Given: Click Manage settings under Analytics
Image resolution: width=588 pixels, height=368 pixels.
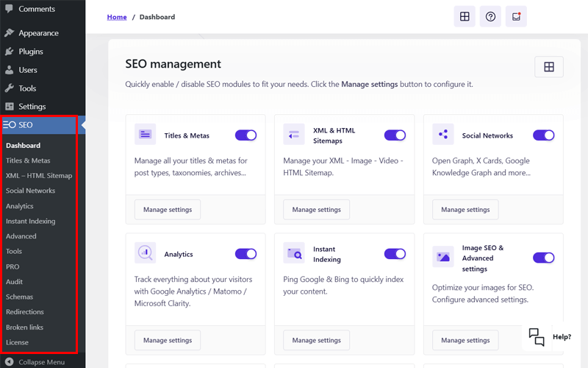Looking at the screenshot, I should point(168,340).
